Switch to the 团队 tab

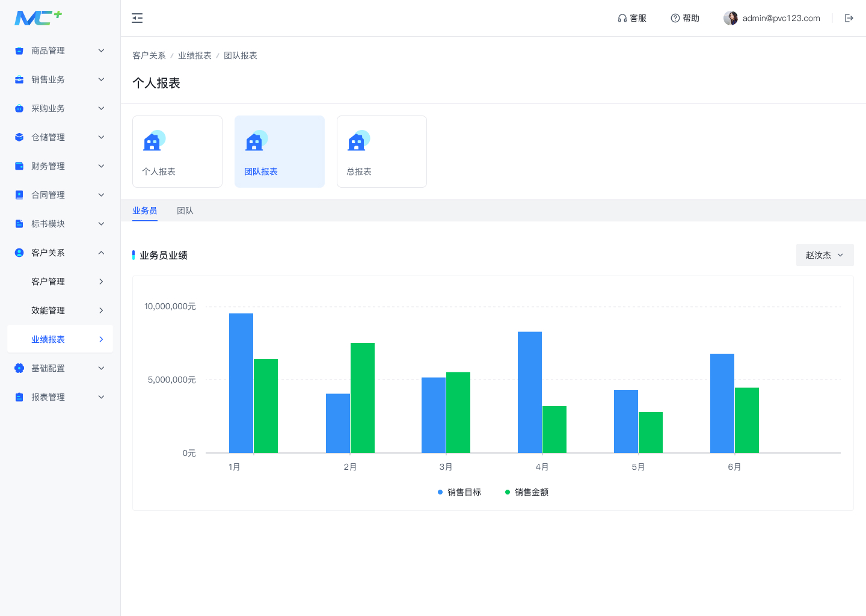pyautogui.click(x=185, y=211)
